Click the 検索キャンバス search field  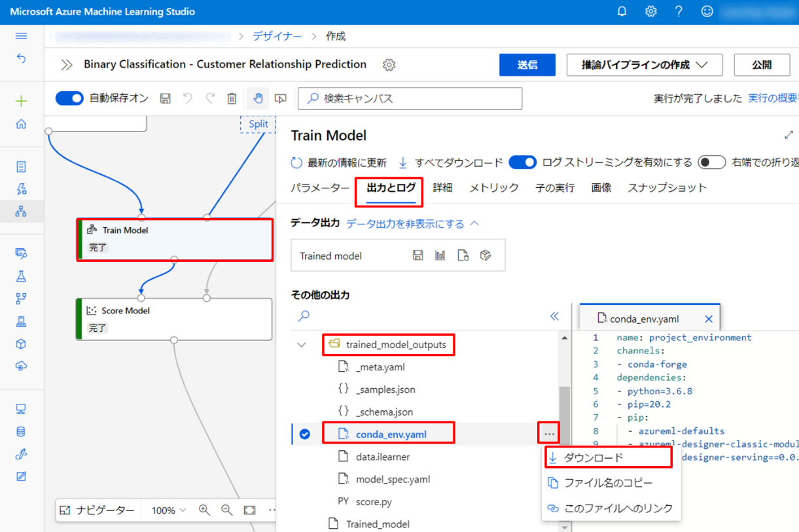point(410,98)
